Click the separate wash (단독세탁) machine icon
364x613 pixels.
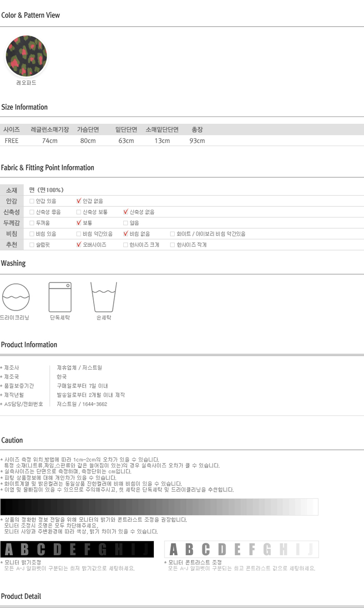pyautogui.click(x=60, y=297)
